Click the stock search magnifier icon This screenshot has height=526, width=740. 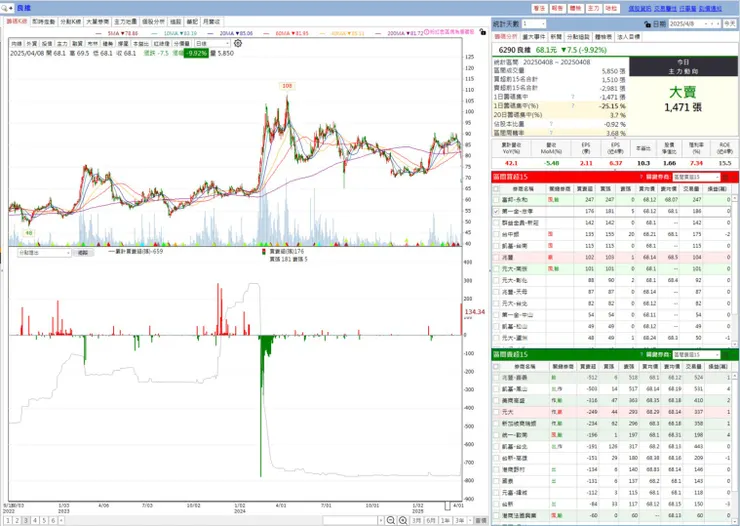(x=4, y=8)
